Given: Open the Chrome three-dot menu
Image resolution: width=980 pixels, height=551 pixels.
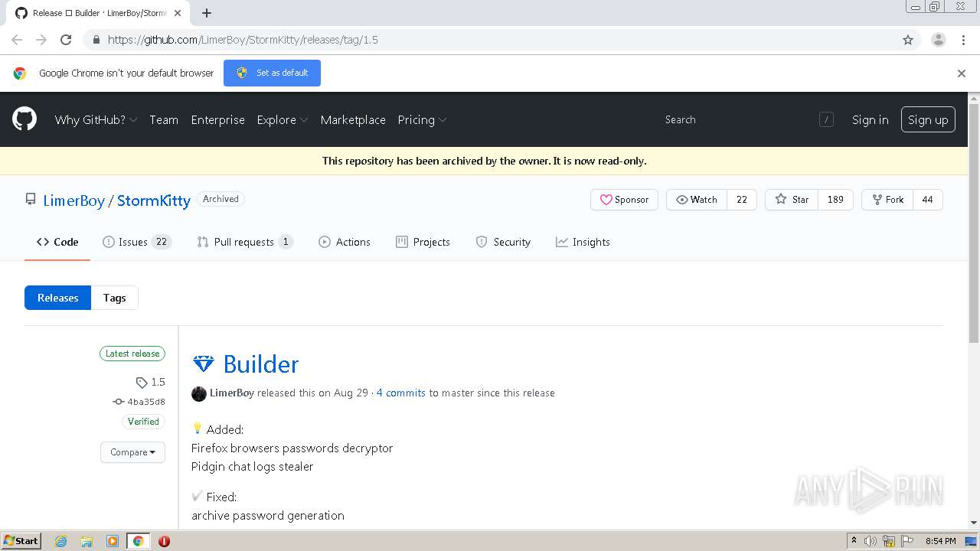Looking at the screenshot, I should click(x=963, y=40).
